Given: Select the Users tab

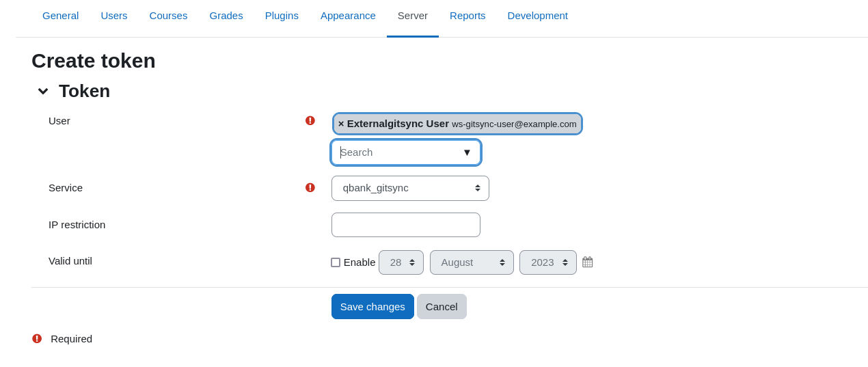Looking at the screenshot, I should click(x=114, y=16).
